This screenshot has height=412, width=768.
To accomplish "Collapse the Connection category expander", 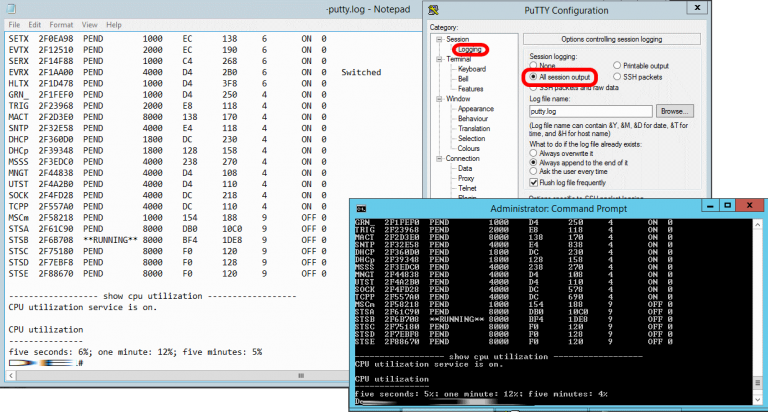I will pyautogui.click(x=437, y=158).
